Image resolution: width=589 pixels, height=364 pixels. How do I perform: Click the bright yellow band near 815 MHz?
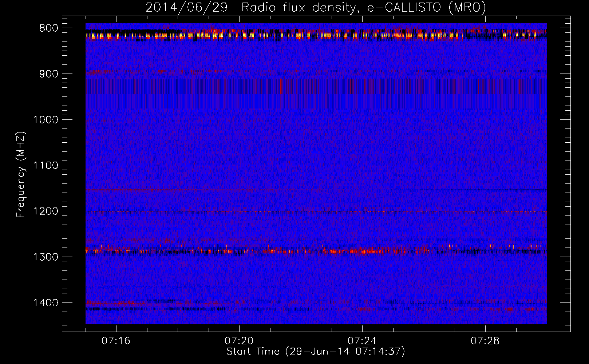(x=316, y=36)
